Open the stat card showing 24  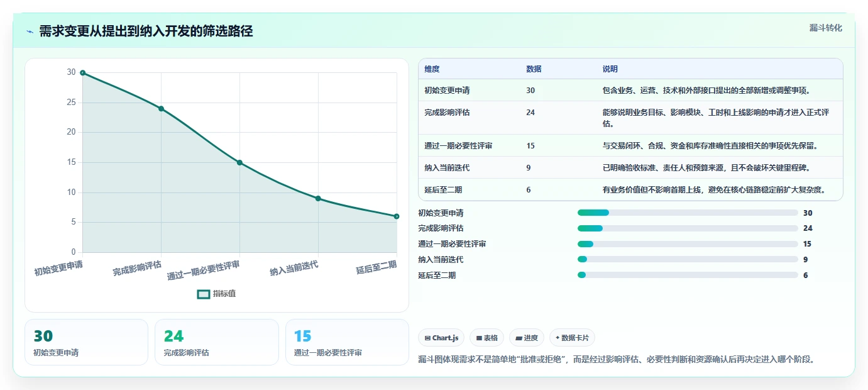(x=217, y=342)
